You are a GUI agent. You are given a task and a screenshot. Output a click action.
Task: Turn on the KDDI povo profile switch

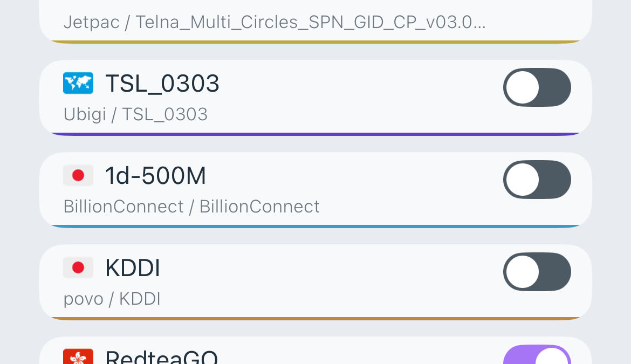537,272
